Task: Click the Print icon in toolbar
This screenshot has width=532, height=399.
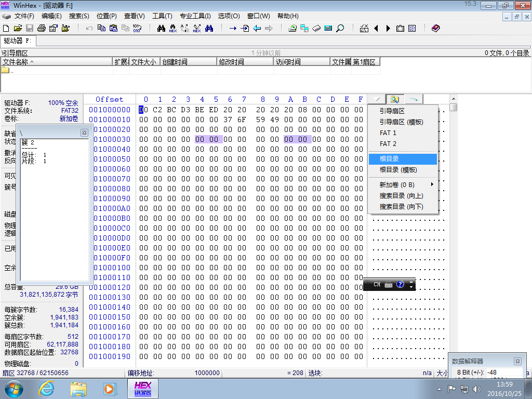Action: 42,29
